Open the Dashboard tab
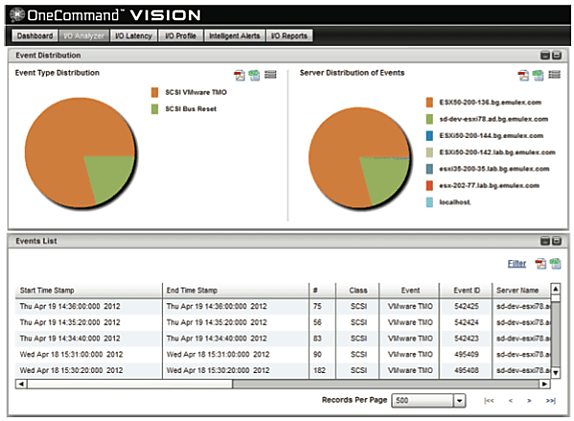Viewport: 574px width, 421px height. tap(35, 36)
